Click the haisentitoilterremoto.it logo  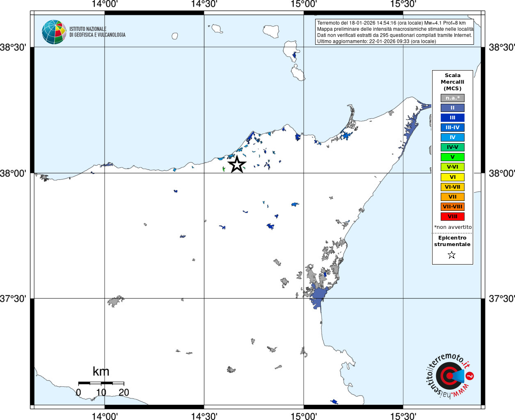click(450, 376)
